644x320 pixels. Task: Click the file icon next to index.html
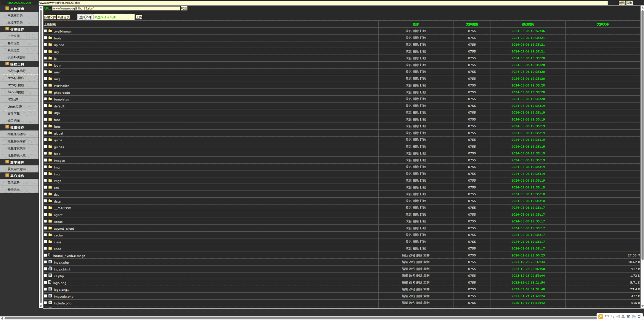[x=50, y=269]
